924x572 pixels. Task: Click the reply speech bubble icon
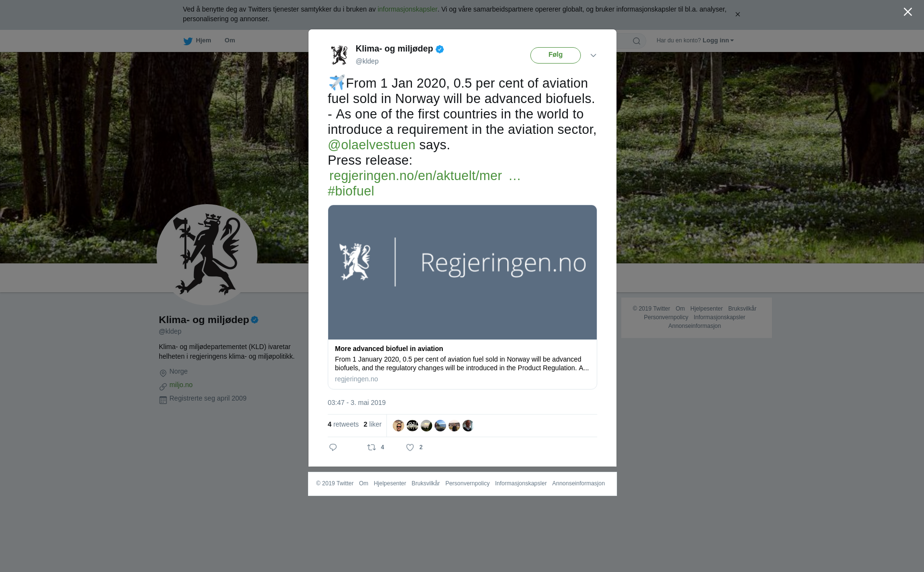coord(333,447)
